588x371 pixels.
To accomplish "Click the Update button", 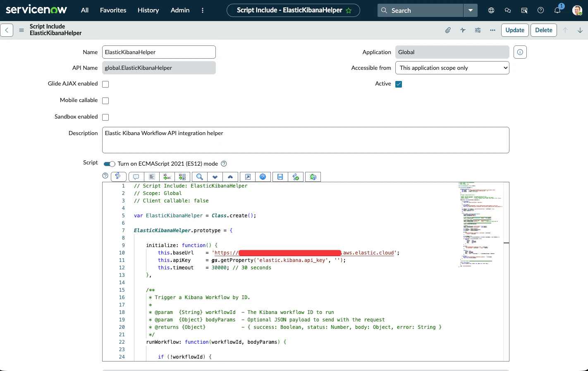I will [x=515, y=30].
